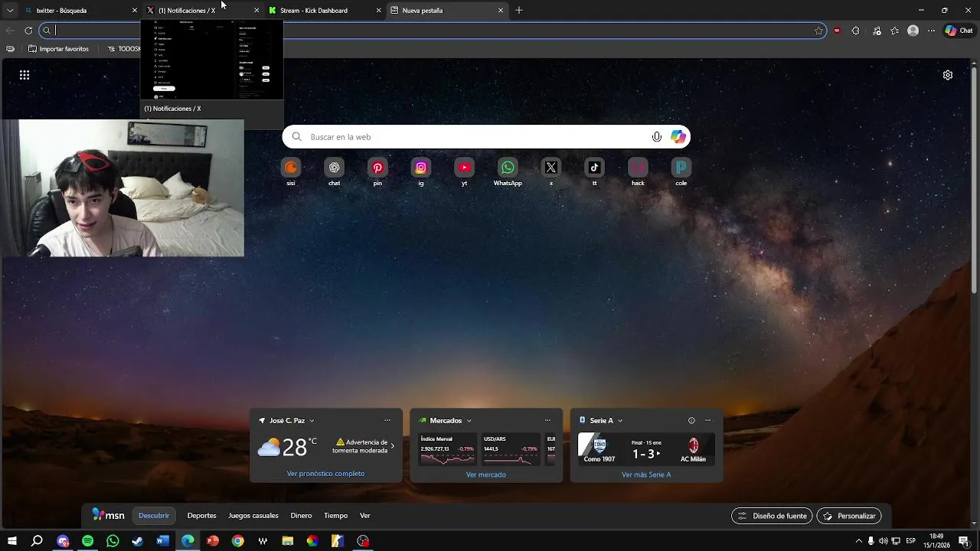Open the sisi shortcut tile
980x551 pixels.
[291, 168]
